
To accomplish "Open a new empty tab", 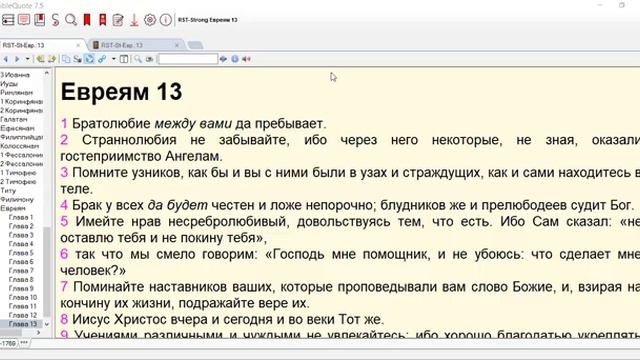I will [196, 45].
